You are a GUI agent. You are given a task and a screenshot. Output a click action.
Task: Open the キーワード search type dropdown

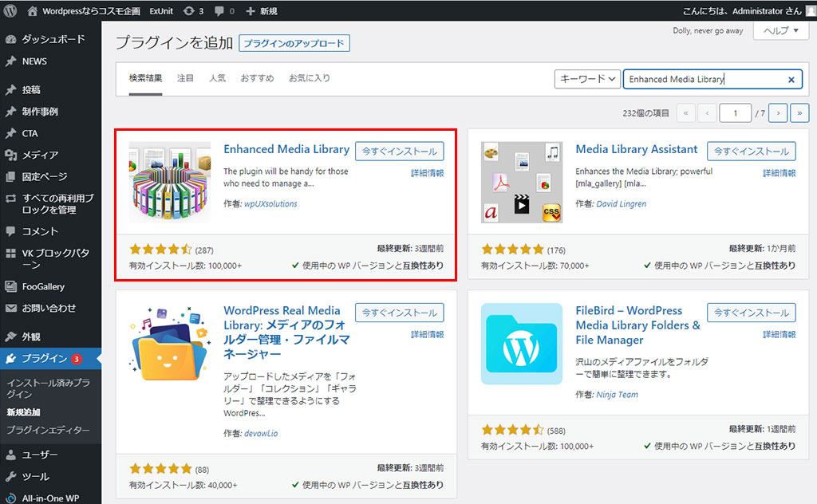pos(587,79)
